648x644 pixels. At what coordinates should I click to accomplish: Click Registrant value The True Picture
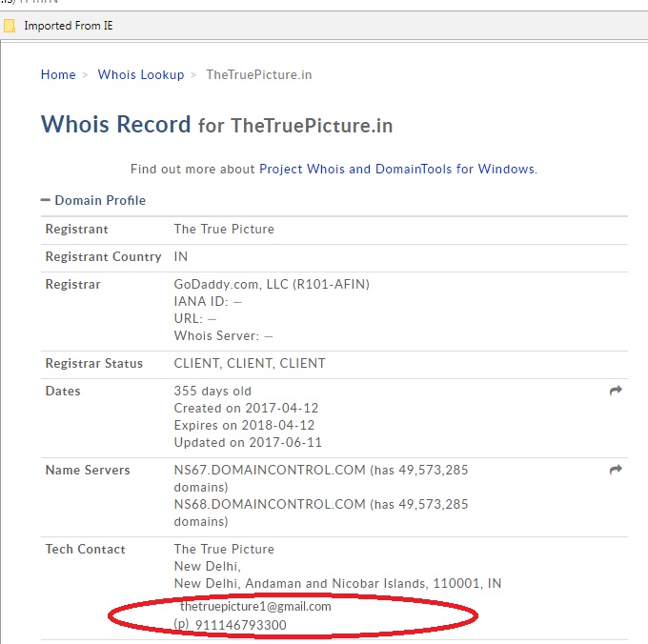224,229
